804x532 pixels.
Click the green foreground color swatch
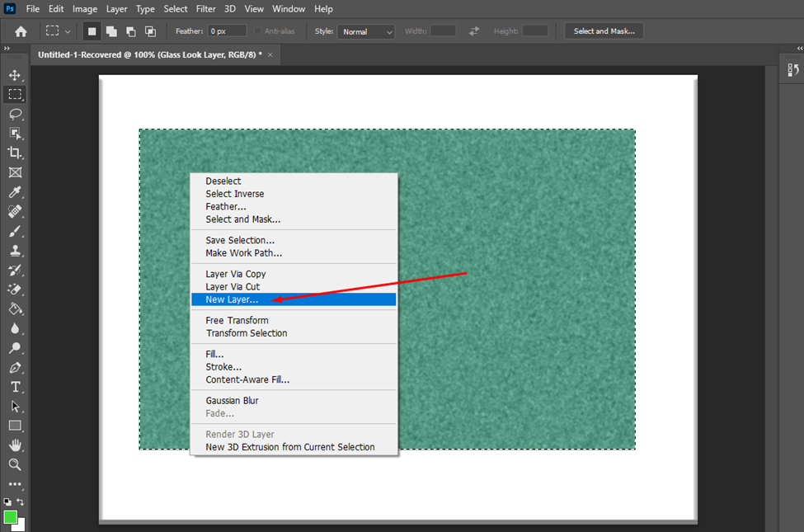[9, 516]
